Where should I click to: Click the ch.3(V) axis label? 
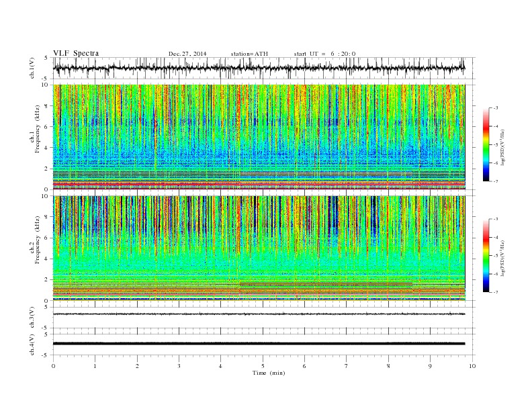point(32,318)
